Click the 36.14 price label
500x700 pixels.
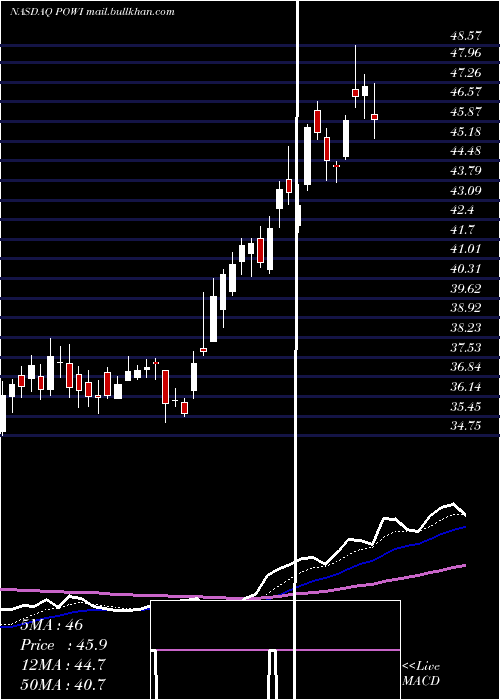pyautogui.click(x=466, y=387)
